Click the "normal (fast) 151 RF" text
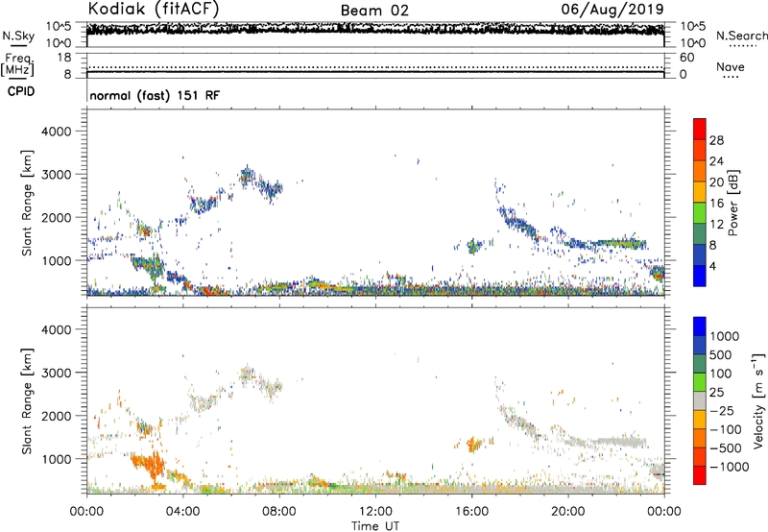The image size is (768, 532). [x=155, y=95]
